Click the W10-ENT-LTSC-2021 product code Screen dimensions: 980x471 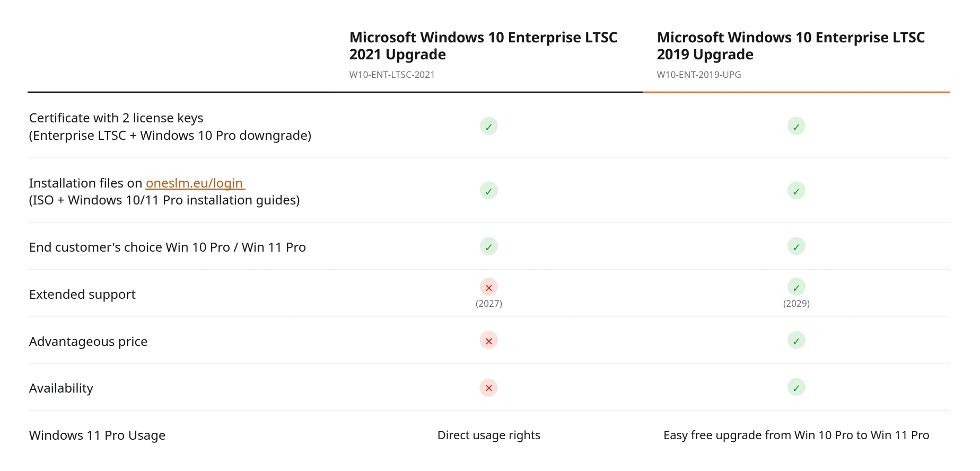(x=392, y=75)
